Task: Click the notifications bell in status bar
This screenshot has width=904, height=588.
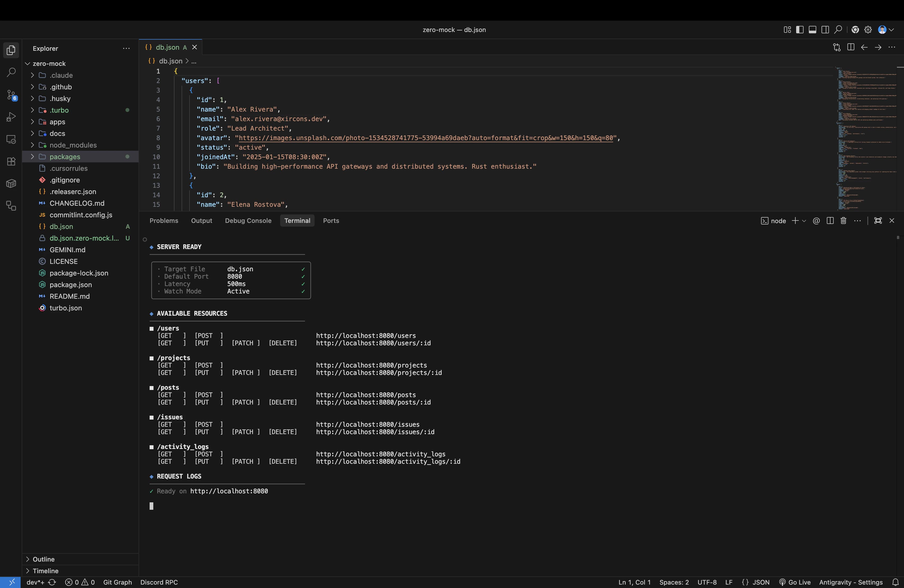Action: pyautogui.click(x=895, y=582)
